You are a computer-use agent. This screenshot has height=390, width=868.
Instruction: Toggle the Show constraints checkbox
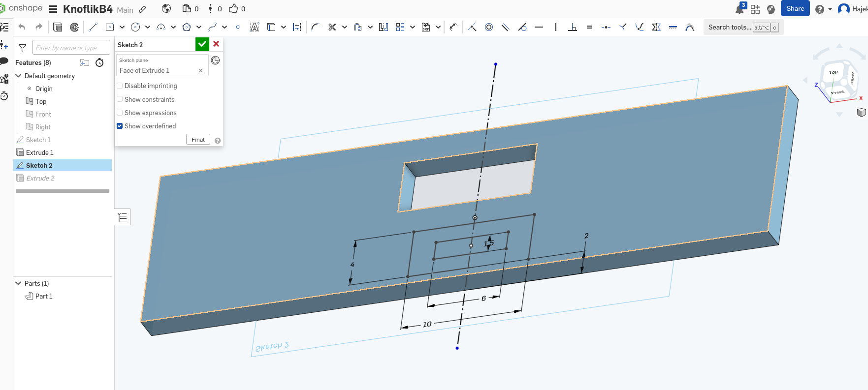tap(120, 99)
